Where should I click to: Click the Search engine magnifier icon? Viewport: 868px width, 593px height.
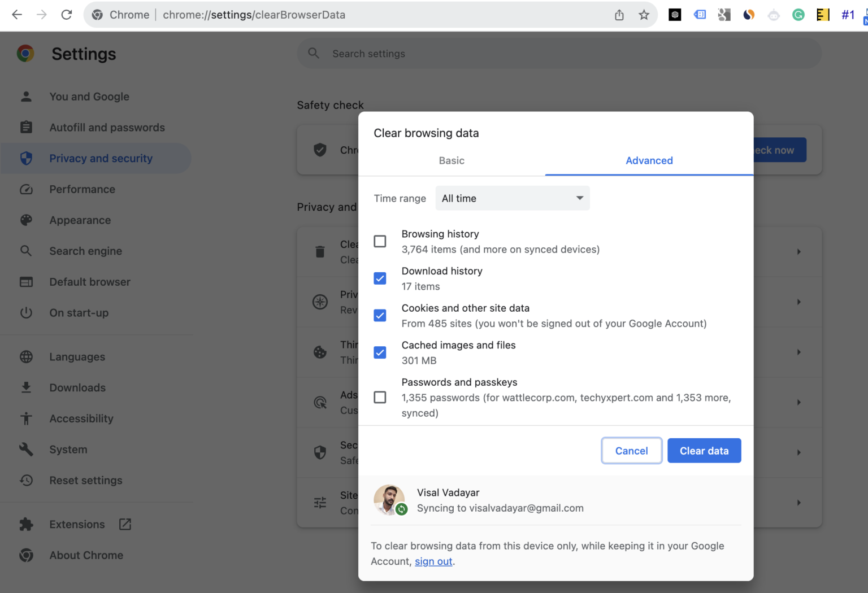pos(26,251)
